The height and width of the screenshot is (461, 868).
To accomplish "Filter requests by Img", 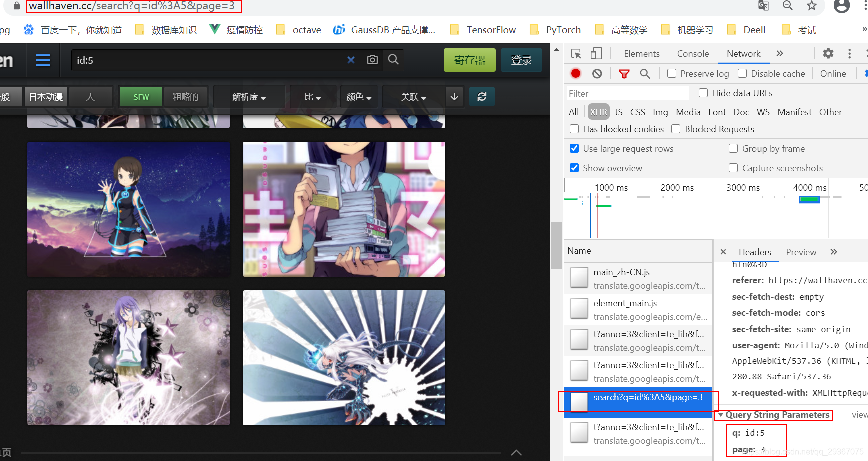I will (x=660, y=112).
